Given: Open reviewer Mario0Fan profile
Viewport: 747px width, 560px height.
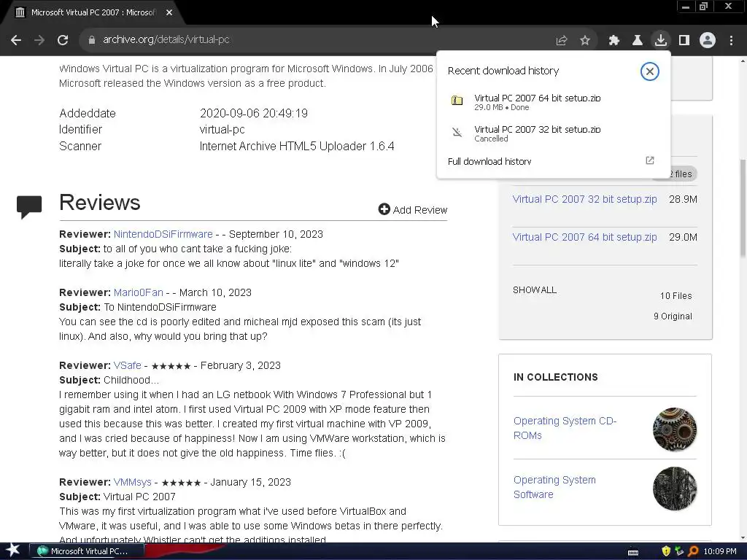Looking at the screenshot, I should [138, 292].
